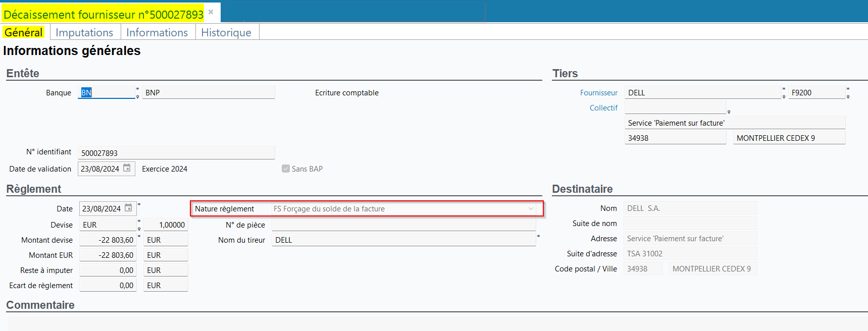Switch to the Informations tab

click(157, 32)
